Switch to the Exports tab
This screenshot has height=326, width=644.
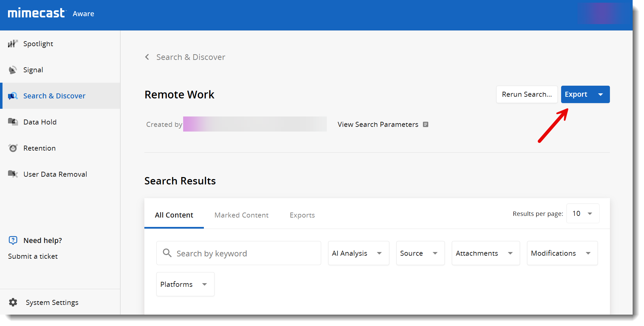[x=302, y=215]
